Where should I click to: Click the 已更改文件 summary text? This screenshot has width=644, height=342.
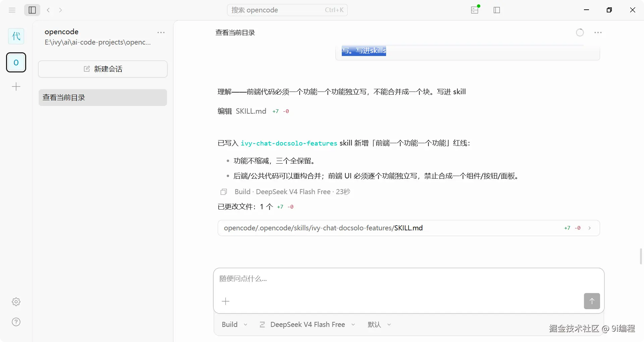(x=256, y=207)
